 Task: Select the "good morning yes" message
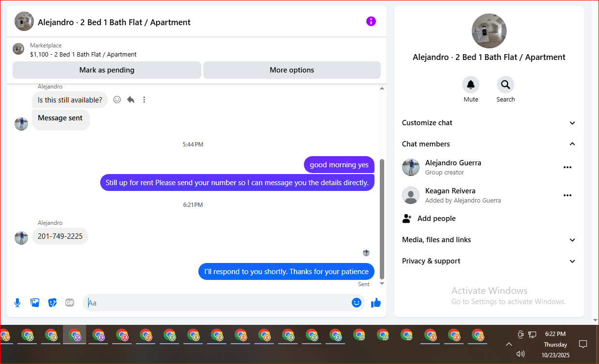339,165
